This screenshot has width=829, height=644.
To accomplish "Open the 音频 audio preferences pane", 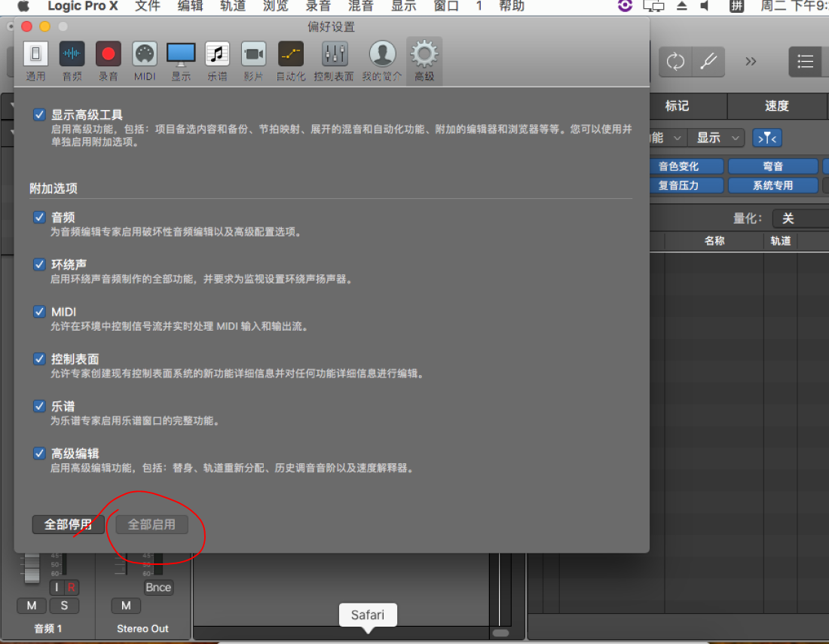I will click(72, 60).
